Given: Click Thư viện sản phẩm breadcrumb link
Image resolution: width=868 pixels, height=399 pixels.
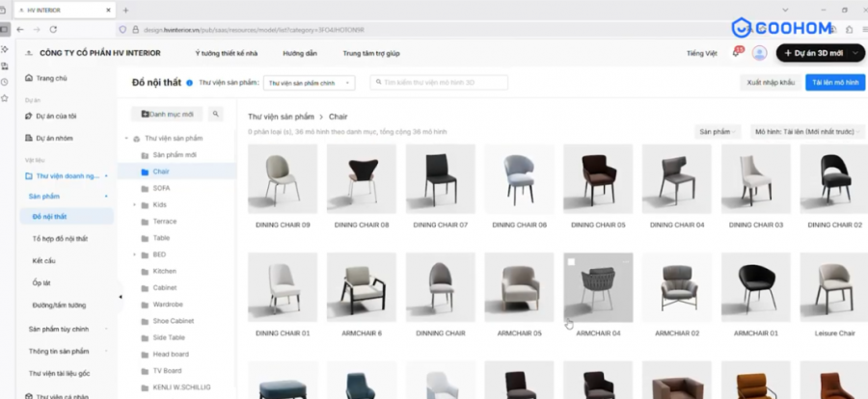Looking at the screenshot, I should [x=281, y=117].
